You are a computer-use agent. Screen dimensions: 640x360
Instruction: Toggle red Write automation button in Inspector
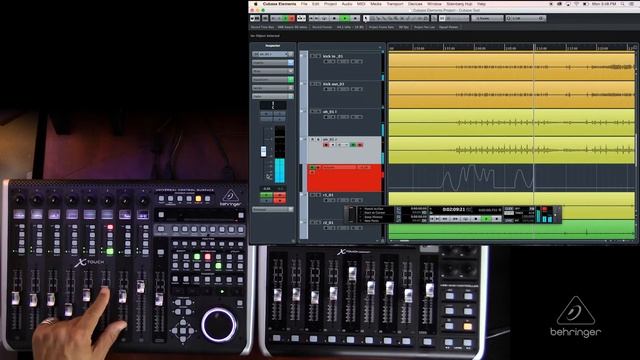point(280,194)
